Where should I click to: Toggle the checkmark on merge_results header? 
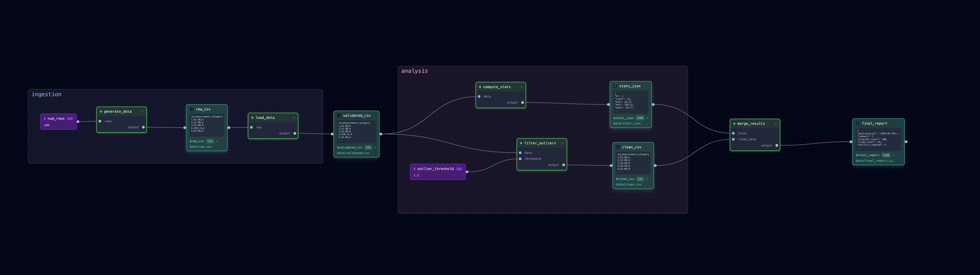(x=776, y=123)
